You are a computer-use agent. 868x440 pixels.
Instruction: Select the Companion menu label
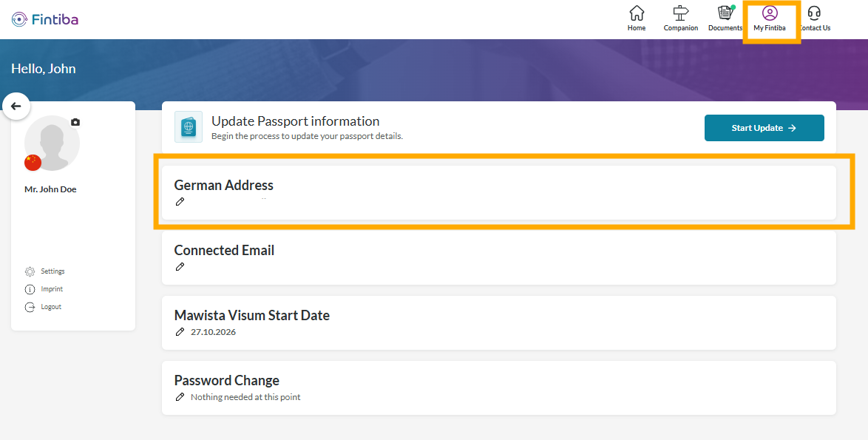(681, 27)
